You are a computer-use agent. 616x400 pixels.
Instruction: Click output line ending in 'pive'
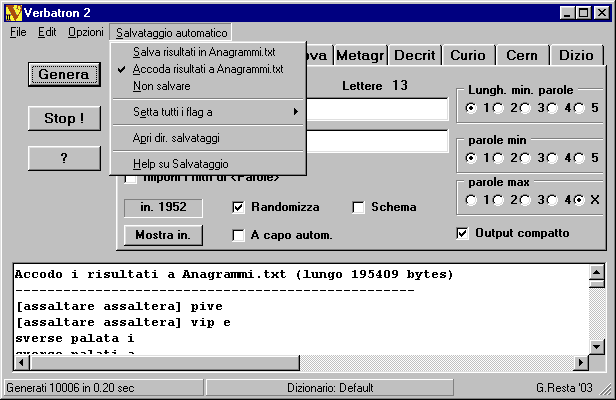pos(119,306)
